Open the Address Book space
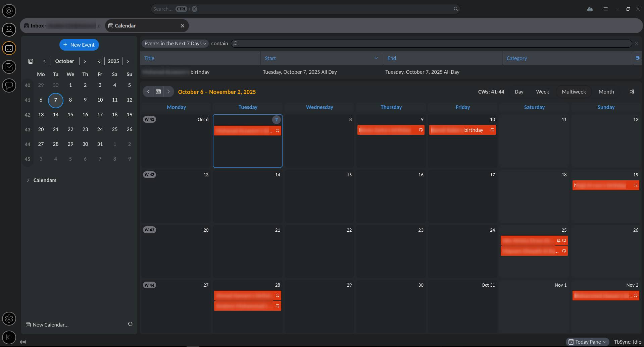This screenshot has width=644, height=347. coord(9,30)
